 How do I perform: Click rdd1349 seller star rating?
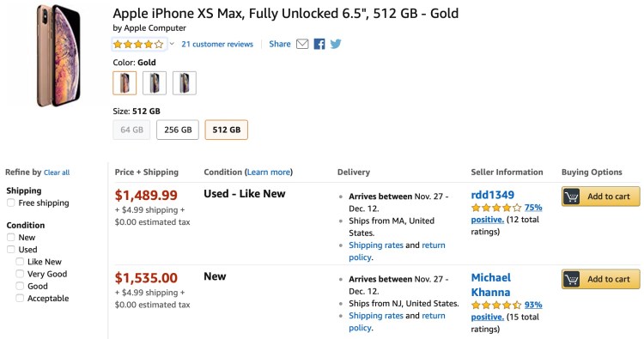pos(496,208)
